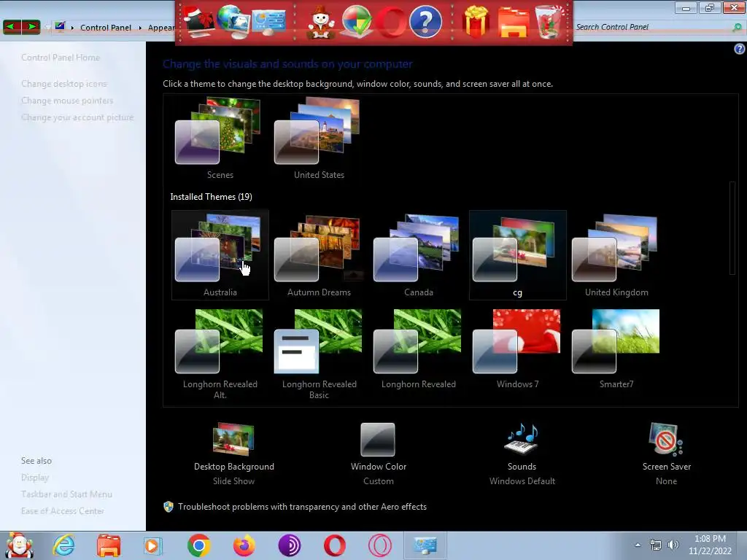The height and width of the screenshot is (560, 747).
Task: Open the globe network icon in dock
Action: point(233,21)
